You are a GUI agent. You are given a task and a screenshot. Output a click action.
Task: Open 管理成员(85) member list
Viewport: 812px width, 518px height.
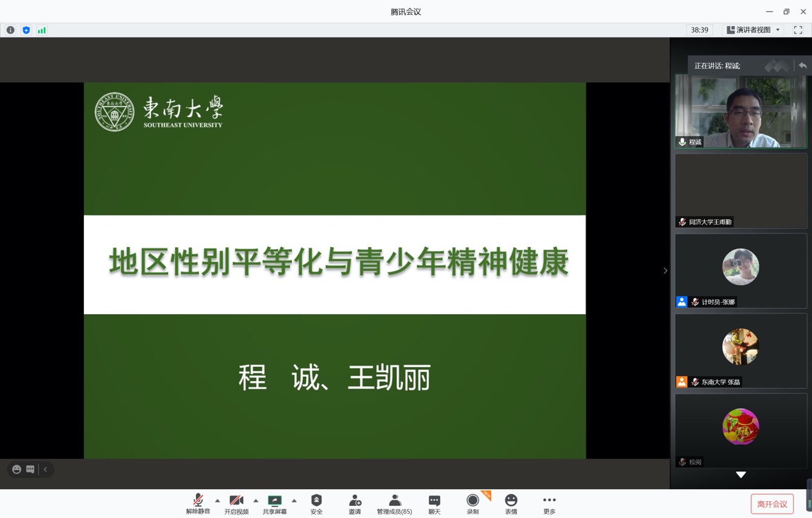(x=394, y=503)
